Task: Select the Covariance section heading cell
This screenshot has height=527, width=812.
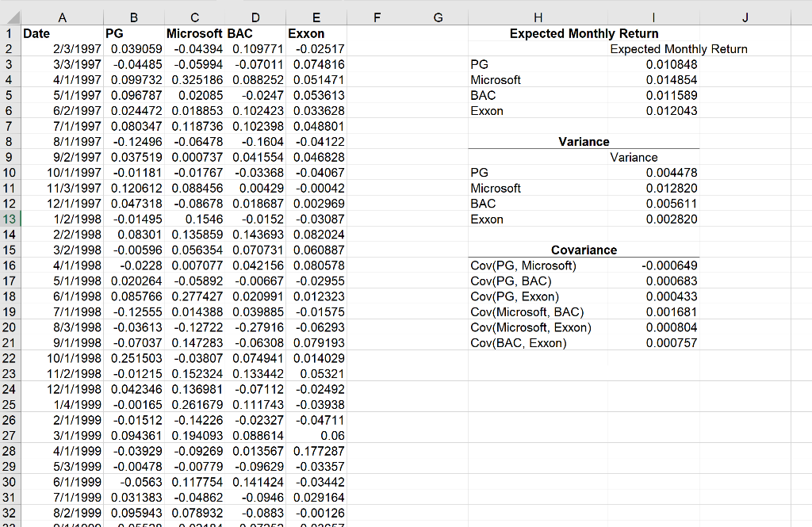Action: (x=584, y=250)
